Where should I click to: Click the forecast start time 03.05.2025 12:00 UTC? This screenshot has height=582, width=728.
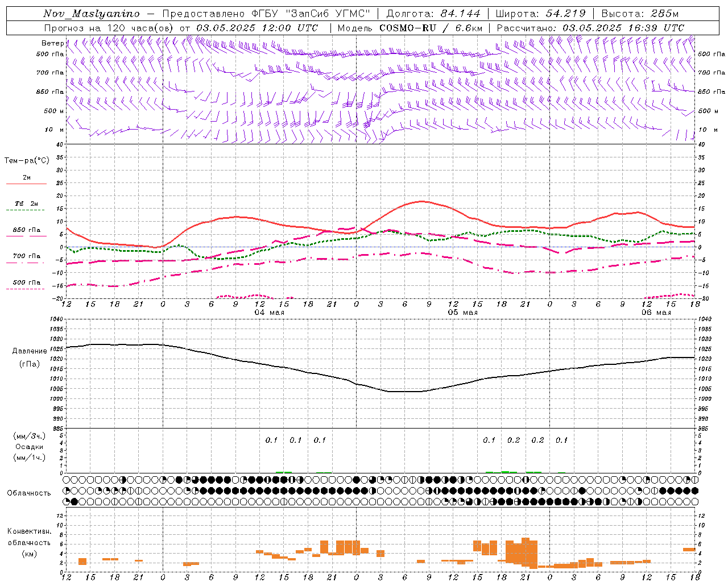coord(257,28)
